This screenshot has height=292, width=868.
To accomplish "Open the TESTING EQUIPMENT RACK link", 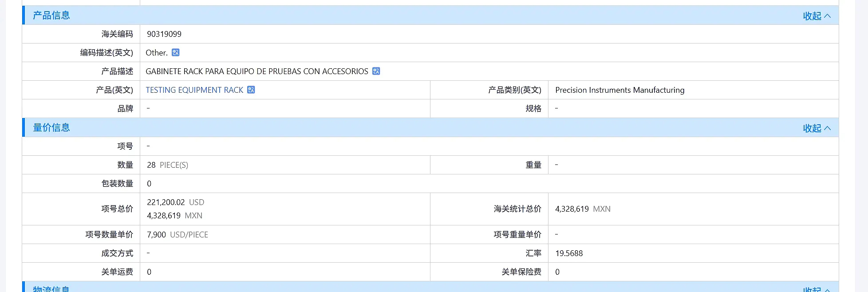I will [x=194, y=90].
